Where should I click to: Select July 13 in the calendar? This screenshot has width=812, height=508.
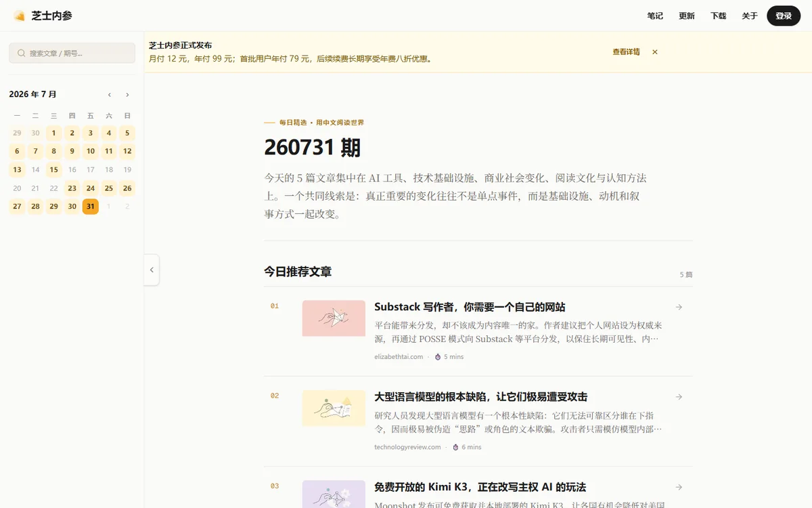17,170
